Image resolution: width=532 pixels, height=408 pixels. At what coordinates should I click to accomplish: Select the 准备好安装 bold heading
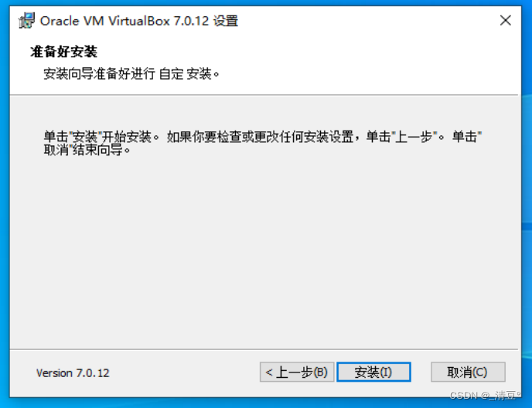click(x=63, y=52)
